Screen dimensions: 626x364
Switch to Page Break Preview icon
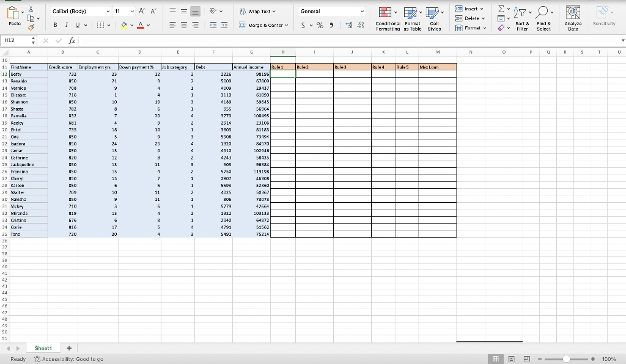(x=526, y=359)
